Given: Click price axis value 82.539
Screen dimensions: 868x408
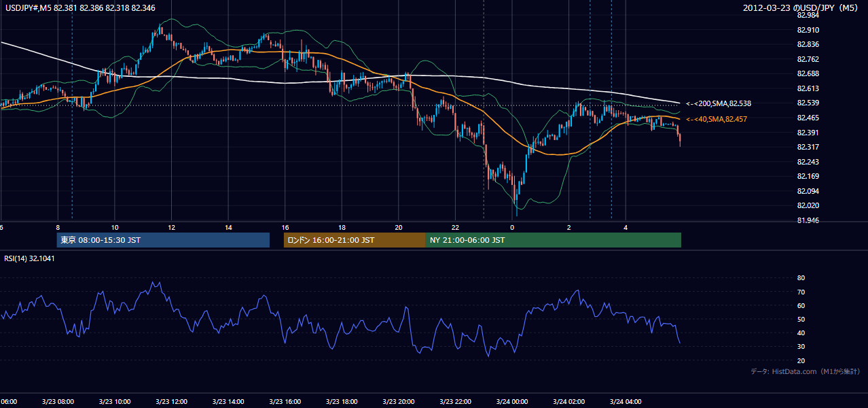Looking at the screenshot, I should click(808, 103).
